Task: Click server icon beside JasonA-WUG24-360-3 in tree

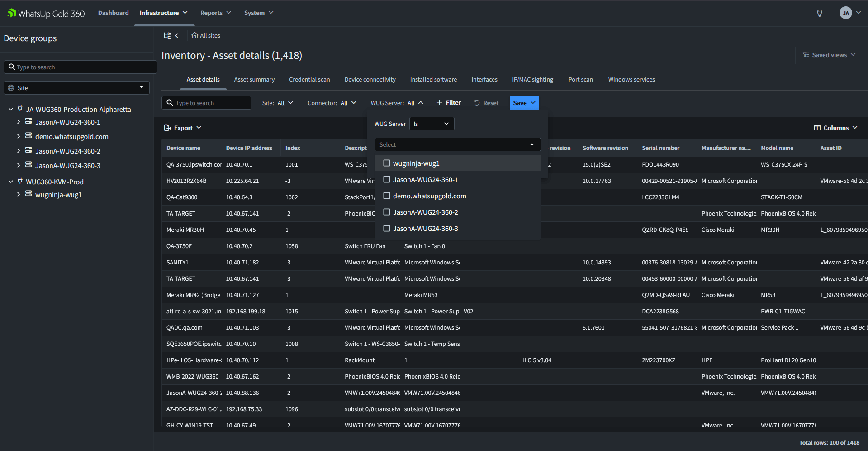Action: 28,165
